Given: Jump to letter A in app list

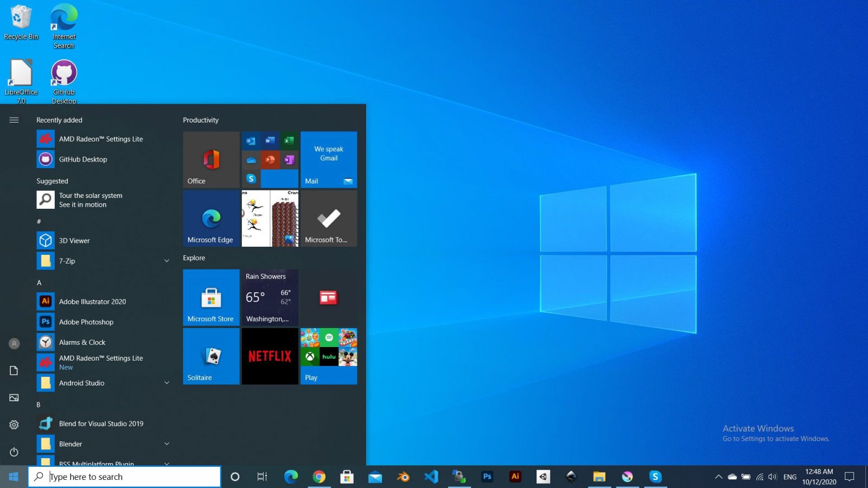Looking at the screenshot, I should (x=39, y=282).
